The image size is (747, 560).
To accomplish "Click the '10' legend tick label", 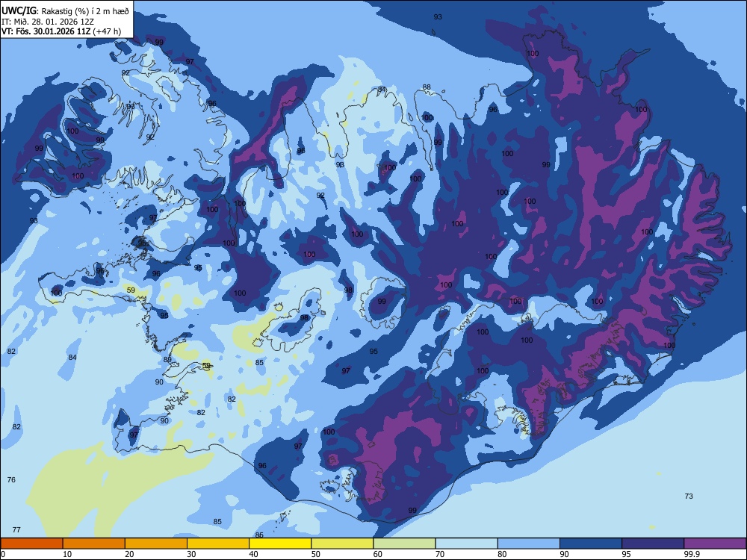I will pyautogui.click(x=67, y=554).
